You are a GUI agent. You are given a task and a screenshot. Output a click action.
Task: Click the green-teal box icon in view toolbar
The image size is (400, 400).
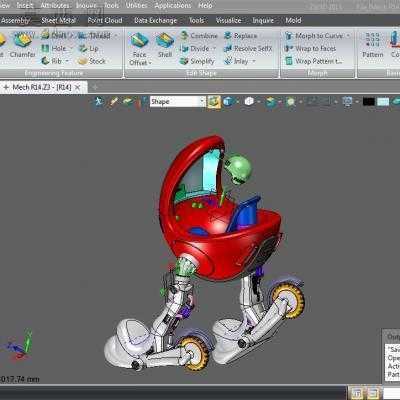coord(271,101)
